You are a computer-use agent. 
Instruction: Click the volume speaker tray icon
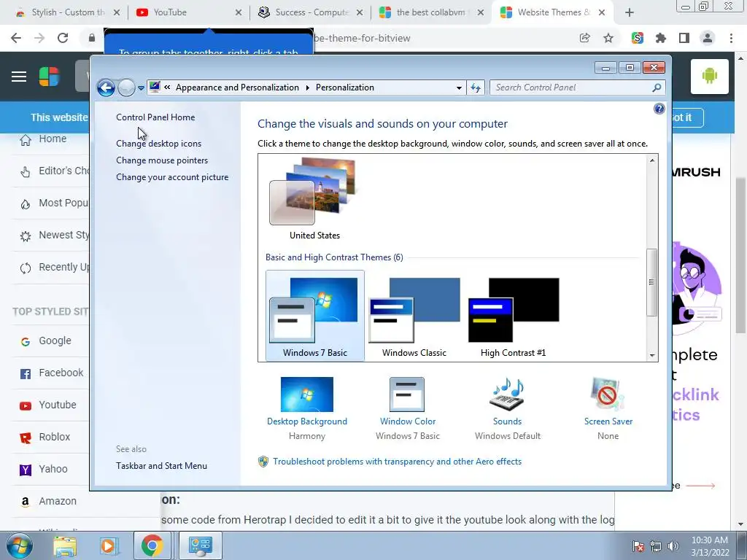coord(673,546)
